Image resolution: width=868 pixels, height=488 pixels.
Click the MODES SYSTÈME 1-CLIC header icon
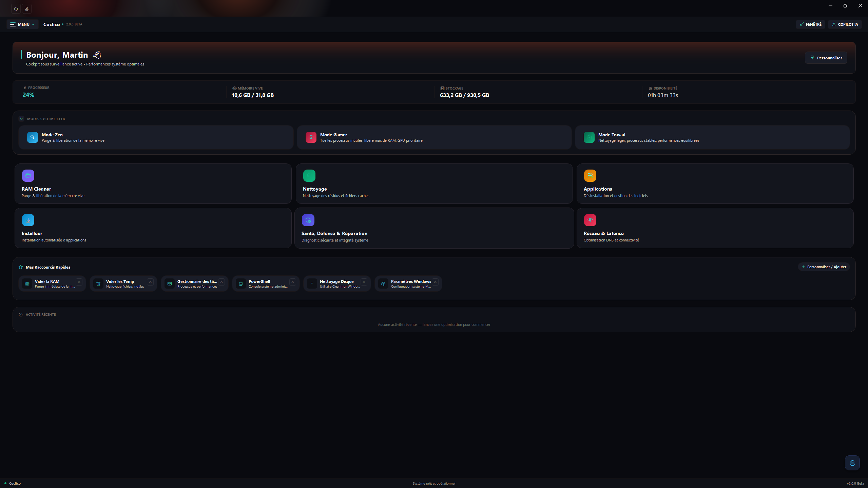click(x=21, y=119)
